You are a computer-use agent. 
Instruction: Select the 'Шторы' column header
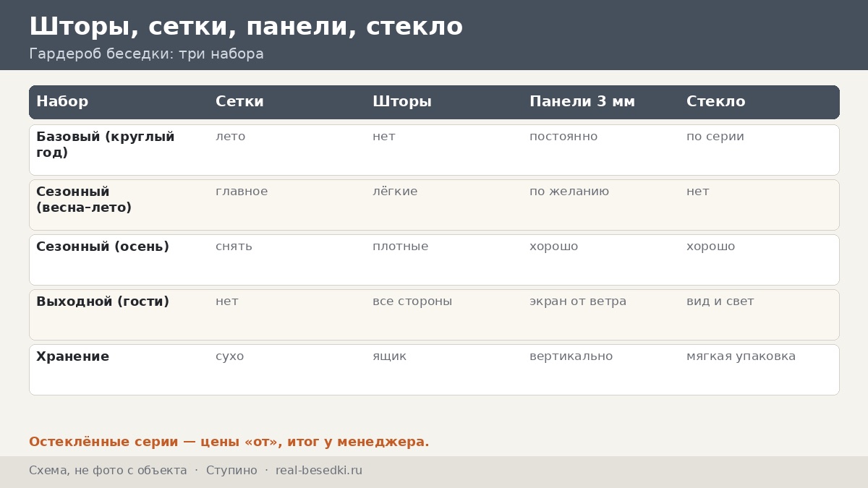(402, 102)
